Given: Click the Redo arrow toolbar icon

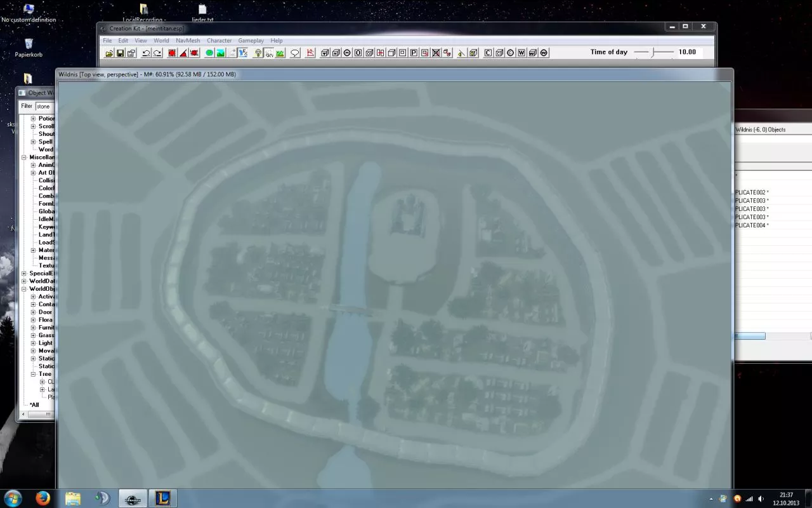Looking at the screenshot, I should tap(157, 53).
